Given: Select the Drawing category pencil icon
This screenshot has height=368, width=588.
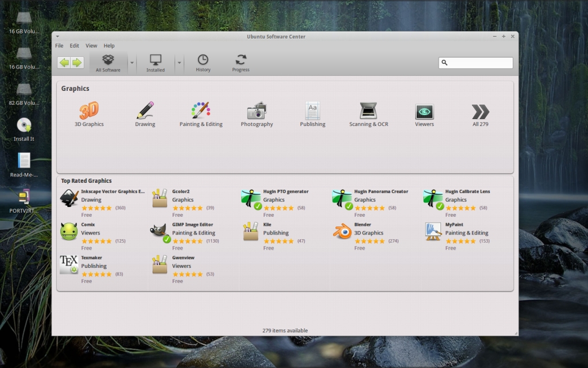Looking at the screenshot, I should [x=145, y=111].
